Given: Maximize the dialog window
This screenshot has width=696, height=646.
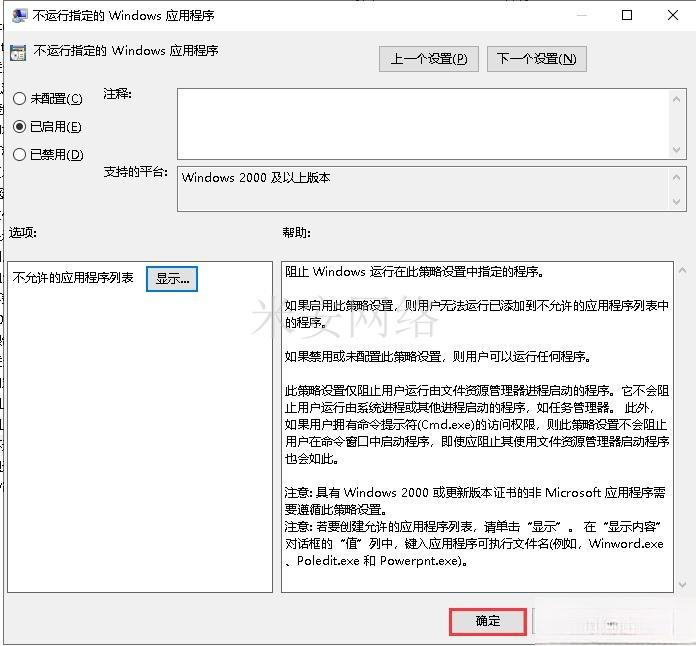Looking at the screenshot, I should (x=627, y=16).
